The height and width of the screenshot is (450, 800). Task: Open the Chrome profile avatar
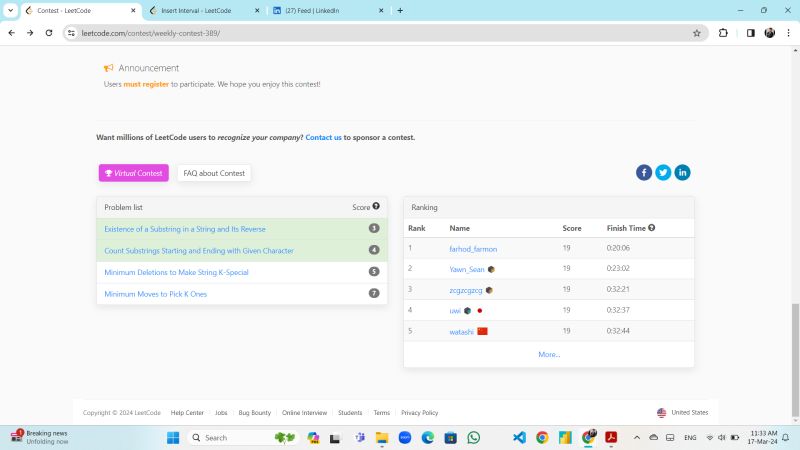click(x=770, y=33)
